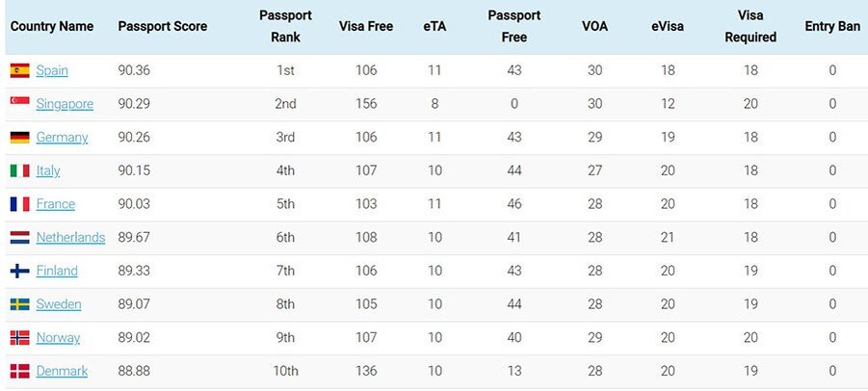Screen dimensions: 868x391
Task: Select the eVisa column header
Action: 668,26
